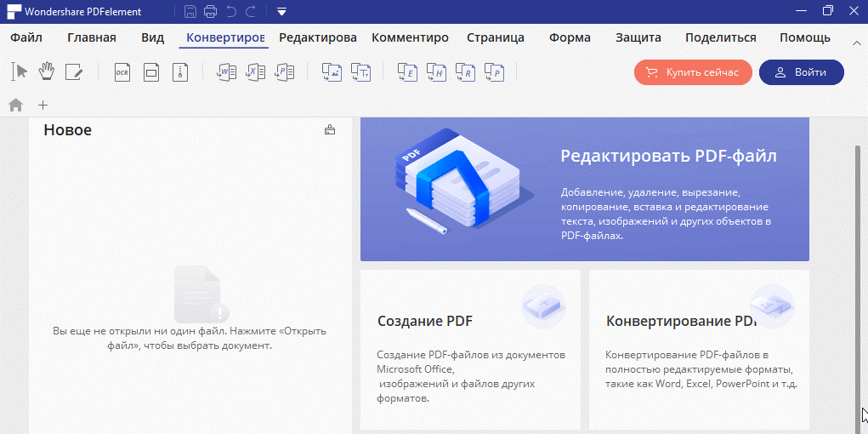868x434 pixels.
Task: Click the Print icon in title bar
Action: tap(210, 11)
